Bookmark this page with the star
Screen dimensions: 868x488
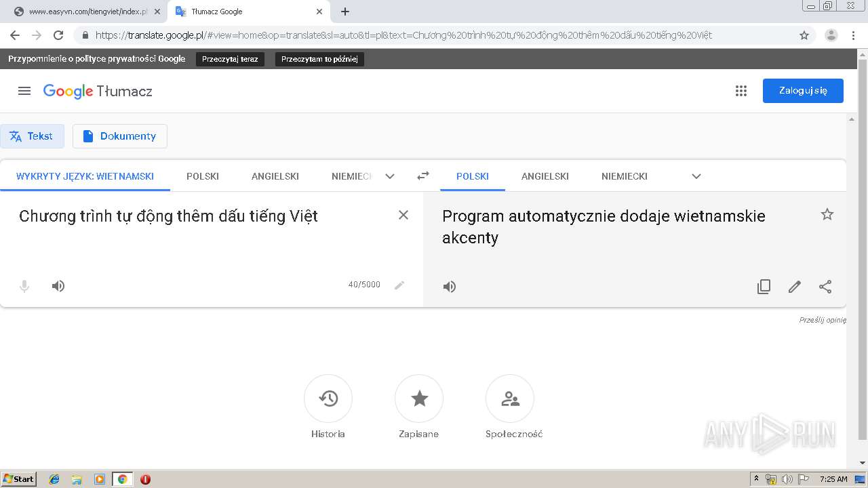pos(804,35)
